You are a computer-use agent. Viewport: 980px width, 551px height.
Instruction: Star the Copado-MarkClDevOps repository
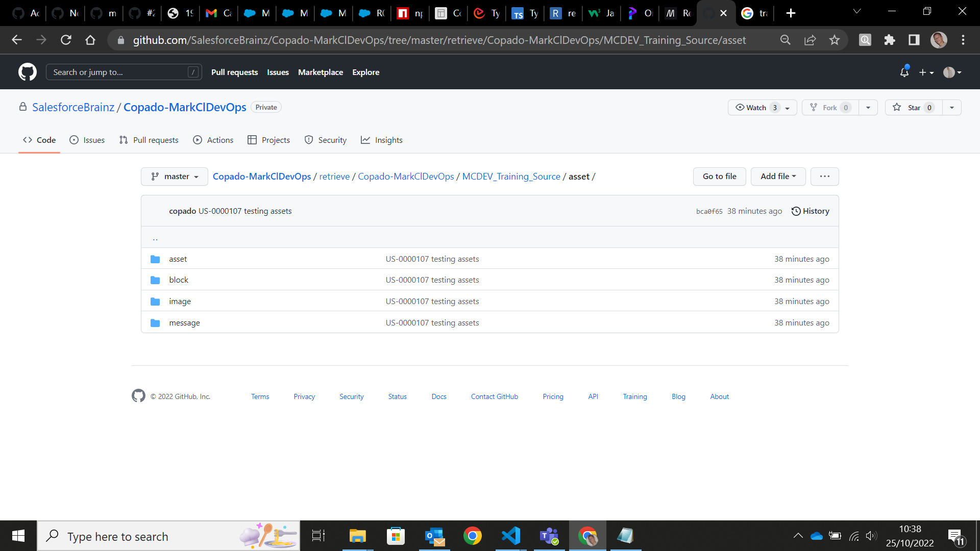tap(913, 107)
